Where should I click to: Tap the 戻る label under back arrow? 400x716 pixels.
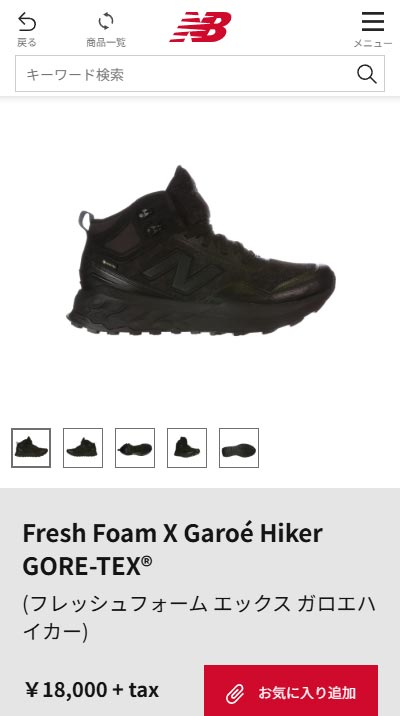point(27,42)
